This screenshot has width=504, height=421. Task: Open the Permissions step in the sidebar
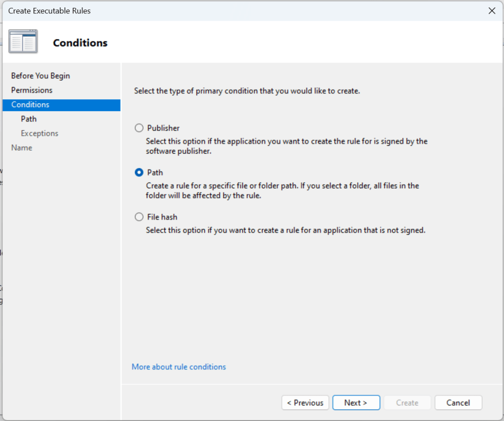click(31, 90)
